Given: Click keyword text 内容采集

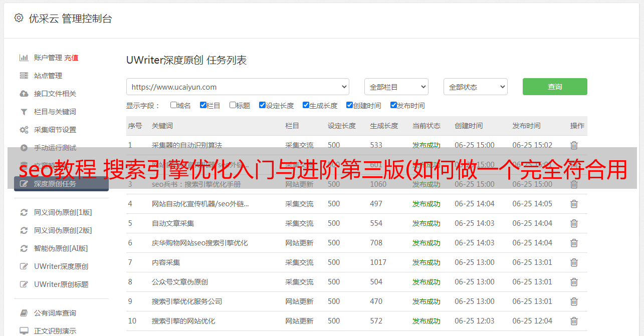Looking at the screenshot, I should click(x=166, y=262).
